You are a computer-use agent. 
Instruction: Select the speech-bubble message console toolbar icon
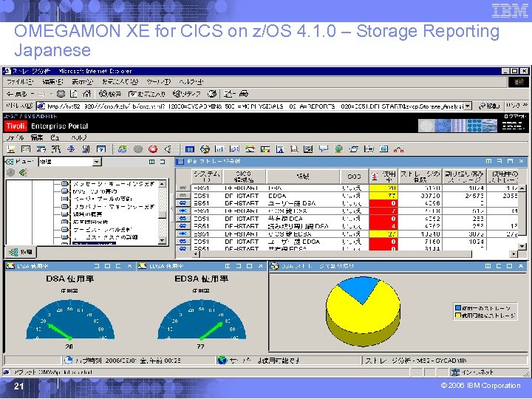[324, 149]
